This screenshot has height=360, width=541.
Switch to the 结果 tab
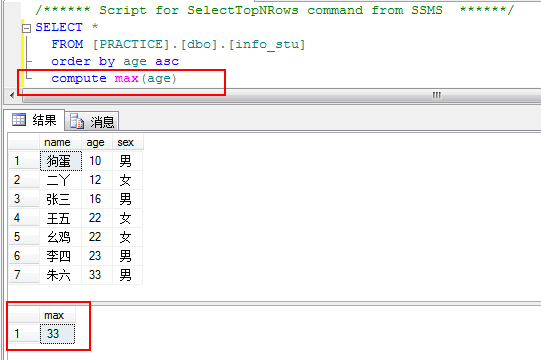(x=34, y=120)
